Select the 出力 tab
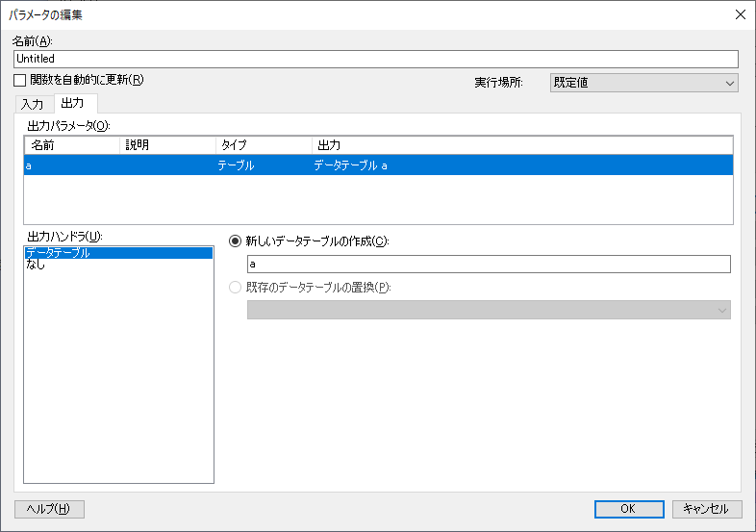The image size is (756, 532). click(72, 103)
